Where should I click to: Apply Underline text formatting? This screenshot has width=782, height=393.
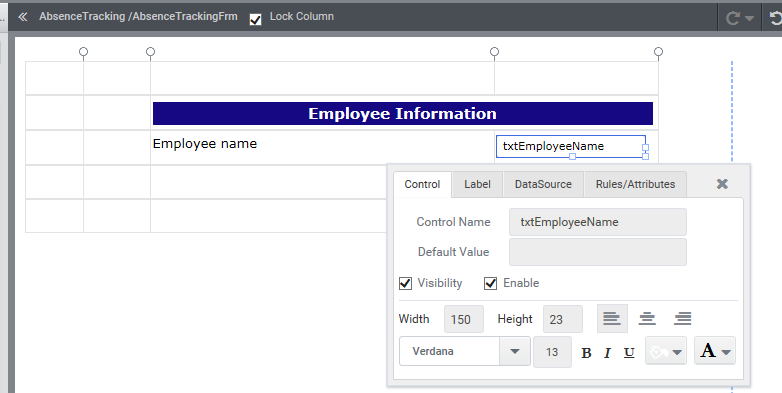pos(629,353)
